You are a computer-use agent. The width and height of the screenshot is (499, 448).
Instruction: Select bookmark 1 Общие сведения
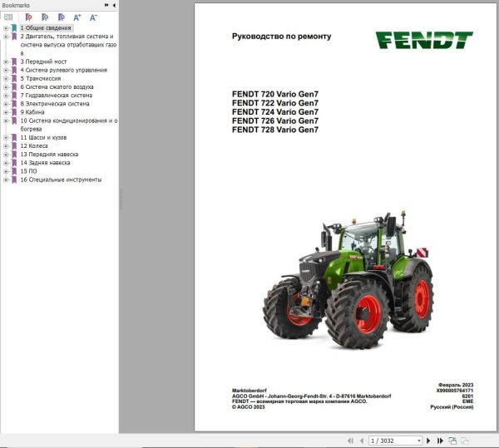(46, 28)
